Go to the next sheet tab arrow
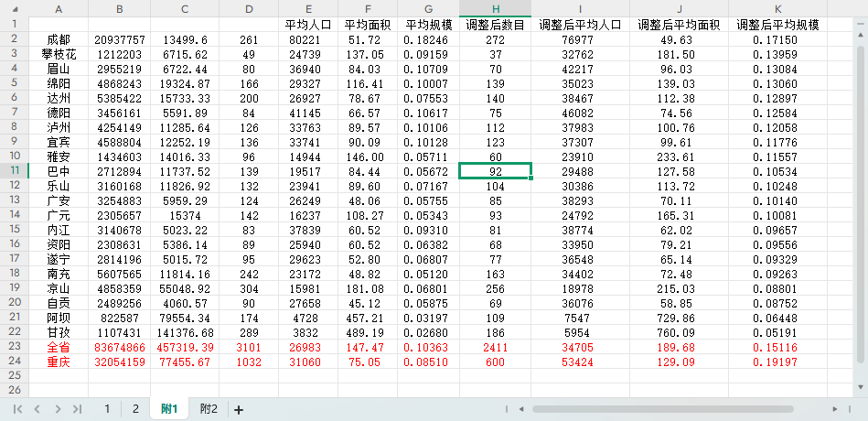The image size is (868, 421). [x=57, y=409]
